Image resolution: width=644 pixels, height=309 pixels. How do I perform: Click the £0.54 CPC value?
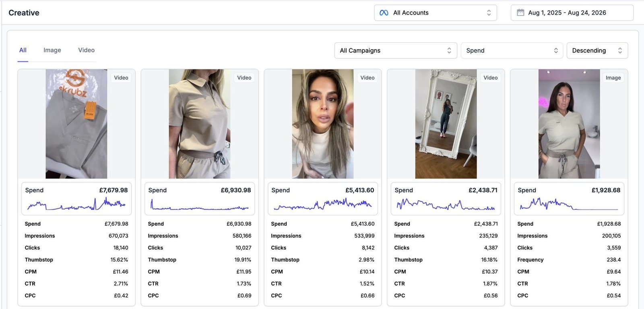[x=614, y=296]
